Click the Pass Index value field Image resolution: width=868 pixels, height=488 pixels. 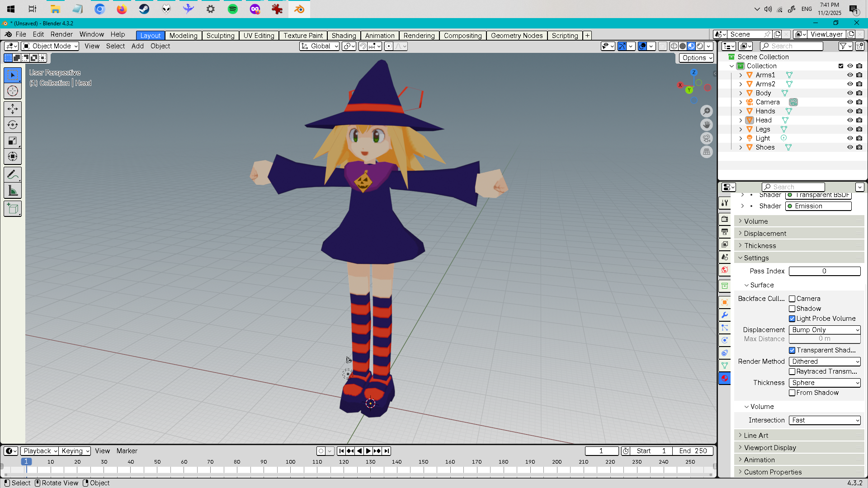(824, 271)
